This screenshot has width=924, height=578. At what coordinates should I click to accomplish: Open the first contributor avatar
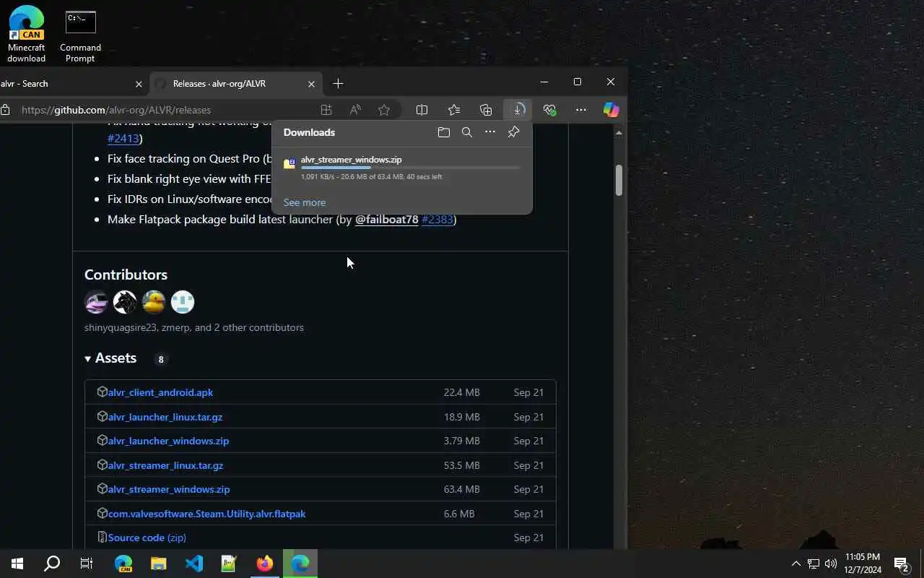(96, 302)
